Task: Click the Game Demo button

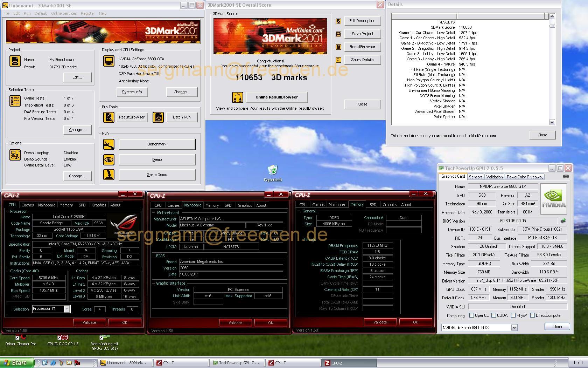Action: (157, 175)
